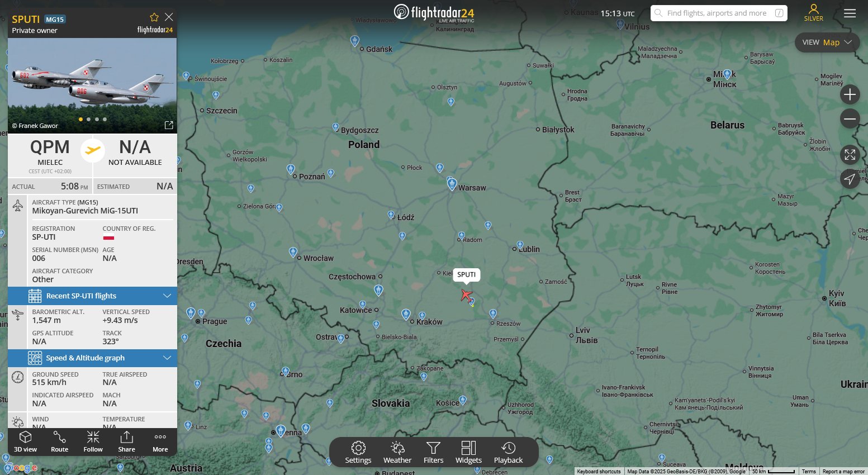
Task: Toggle fullscreen map view
Action: point(850,154)
